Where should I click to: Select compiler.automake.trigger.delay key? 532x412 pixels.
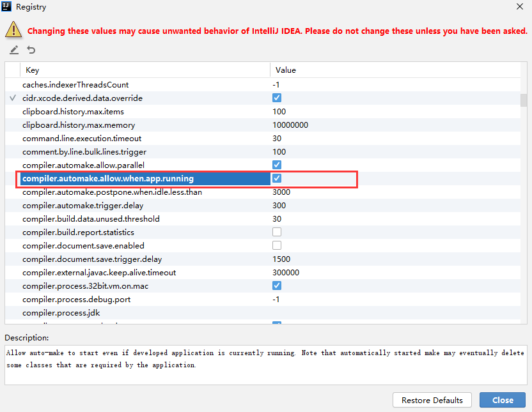click(82, 206)
